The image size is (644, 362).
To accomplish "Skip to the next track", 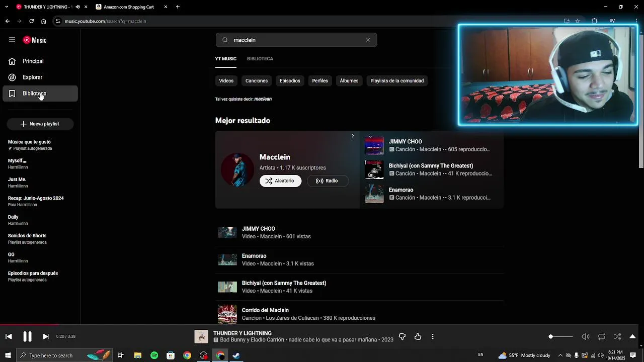I will (x=46, y=336).
